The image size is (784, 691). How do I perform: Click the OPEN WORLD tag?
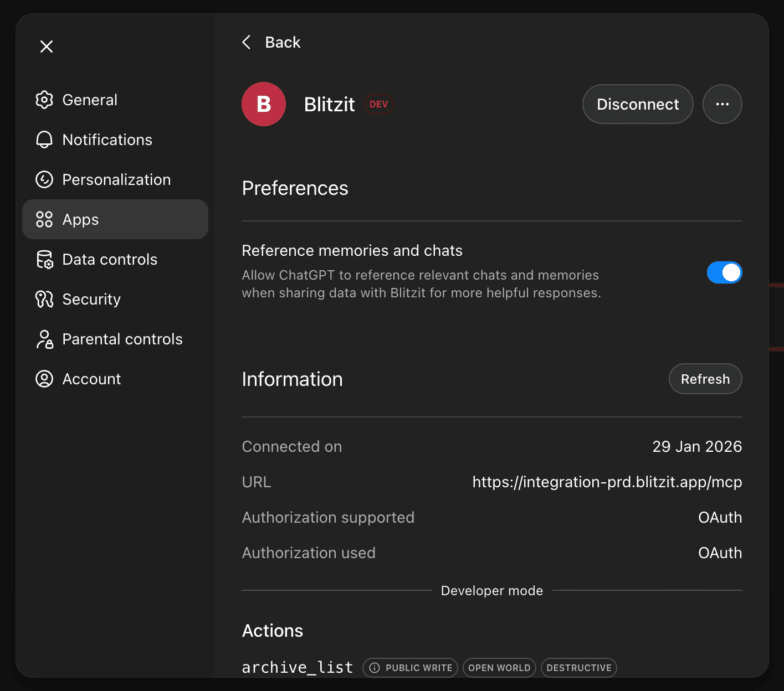(499, 668)
